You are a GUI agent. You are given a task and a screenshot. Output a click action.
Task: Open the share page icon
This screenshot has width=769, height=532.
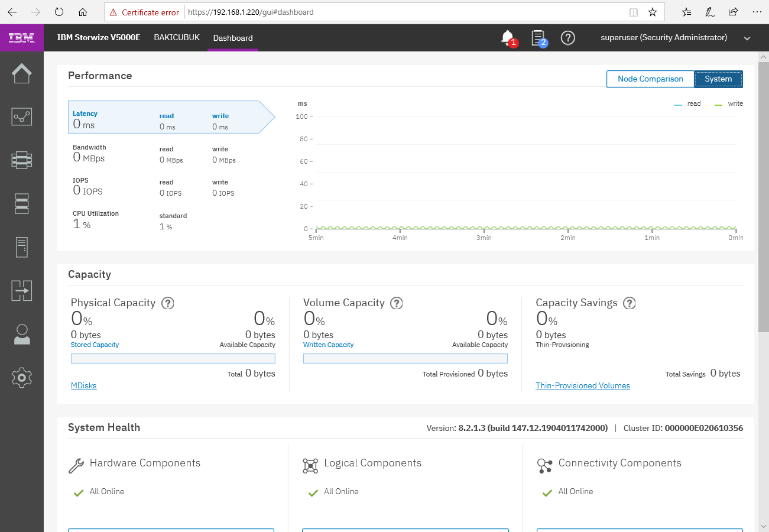(734, 12)
